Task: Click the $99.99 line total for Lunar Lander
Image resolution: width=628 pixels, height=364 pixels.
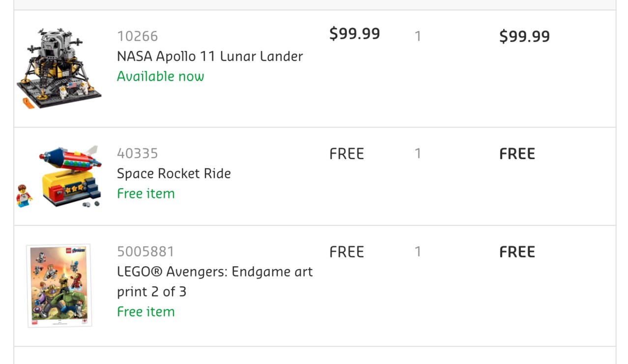Action: tap(524, 36)
